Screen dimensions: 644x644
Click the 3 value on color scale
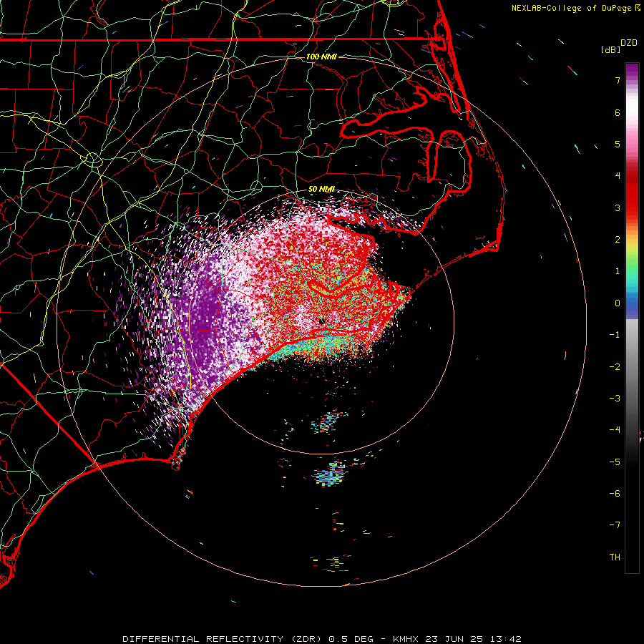(x=618, y=208)
